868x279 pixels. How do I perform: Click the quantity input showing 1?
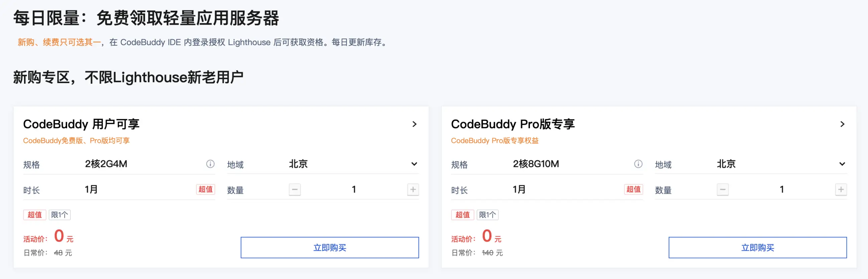coord(353,189)
